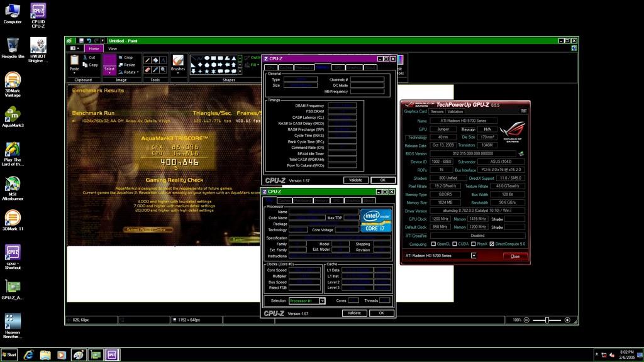Screen dimensions: 644x362
Task: Select the Fill with color bucket tool
Action: [155, 60]
